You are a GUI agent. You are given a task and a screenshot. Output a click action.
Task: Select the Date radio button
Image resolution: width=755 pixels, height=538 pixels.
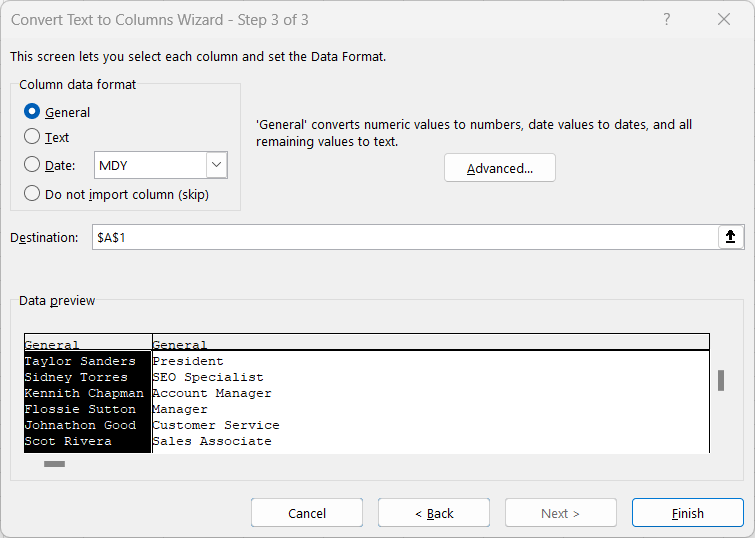[32, 165]
